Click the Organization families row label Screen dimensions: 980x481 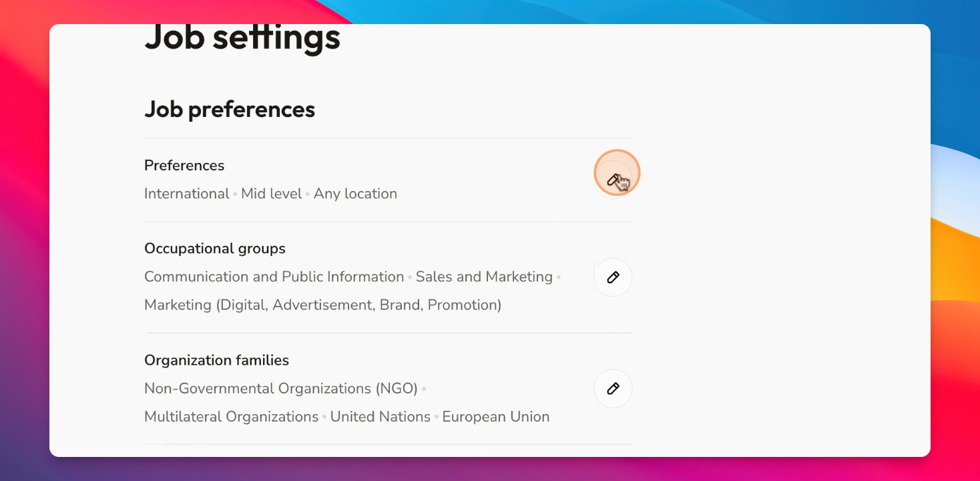(217, 360)
